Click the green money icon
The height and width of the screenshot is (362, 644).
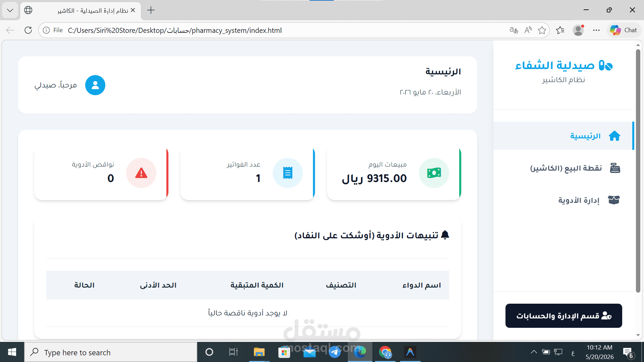(x=434, y=173)
